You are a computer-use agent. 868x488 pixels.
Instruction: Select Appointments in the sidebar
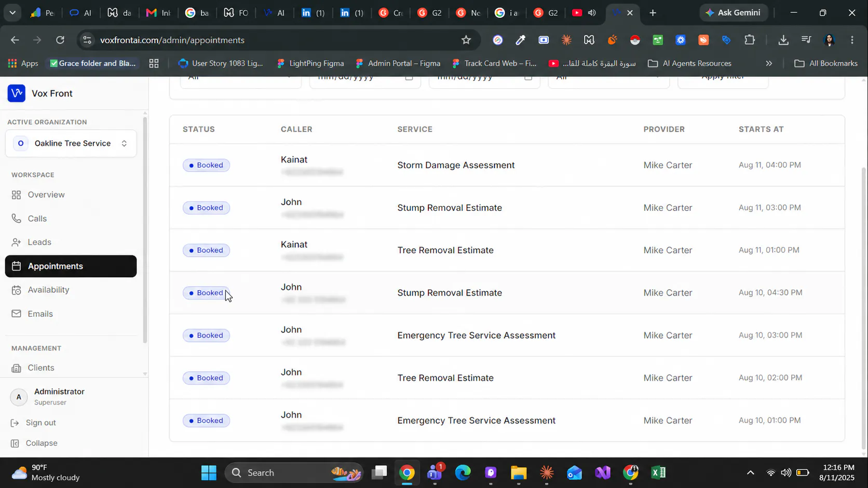[x=71, y=266]
